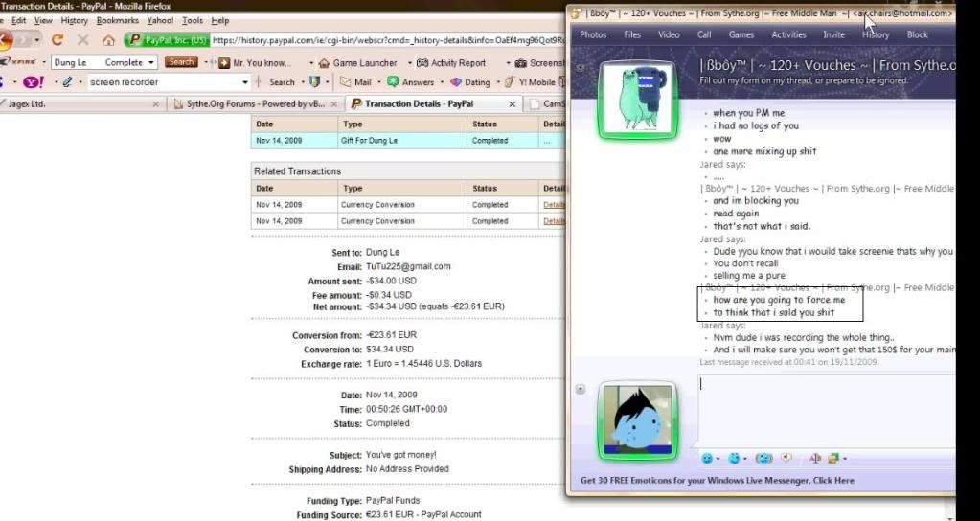Click the TuTu225@gmail.com email text

[408, 266]
